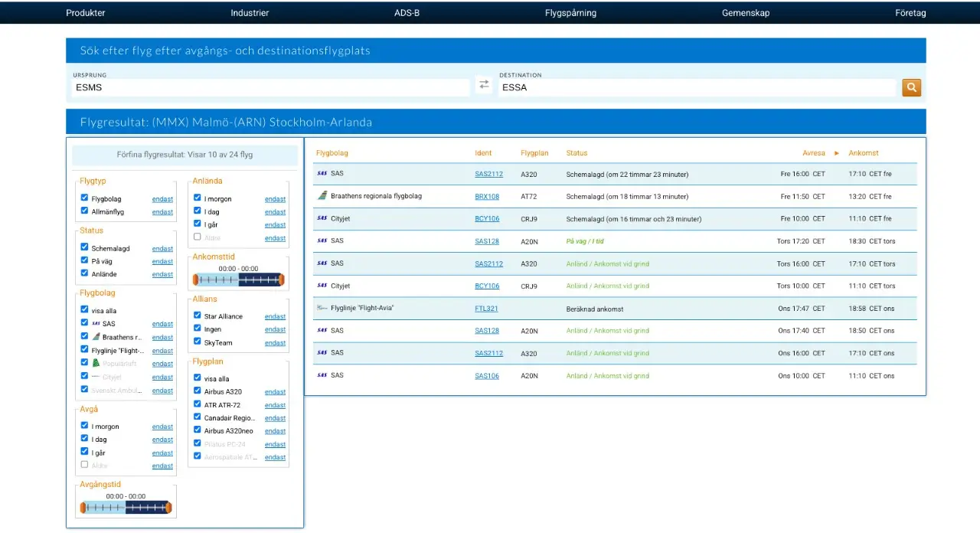This screenshot has width=980, height=533.
Task: Sort results by Flygplan column header
Action: click(x=534, y=153)
